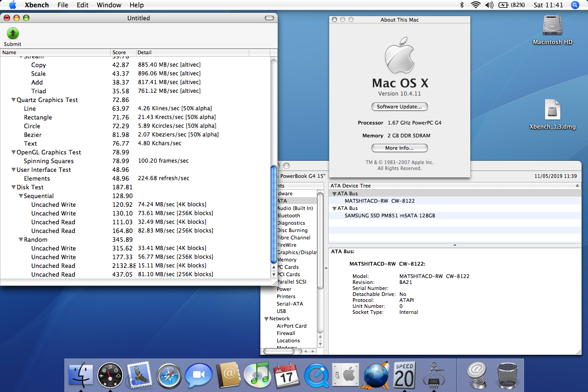The height and width of the screenshot is (392, 588).
Task: Open Spotlight search in the menu bar
Action: click(575, 5)
